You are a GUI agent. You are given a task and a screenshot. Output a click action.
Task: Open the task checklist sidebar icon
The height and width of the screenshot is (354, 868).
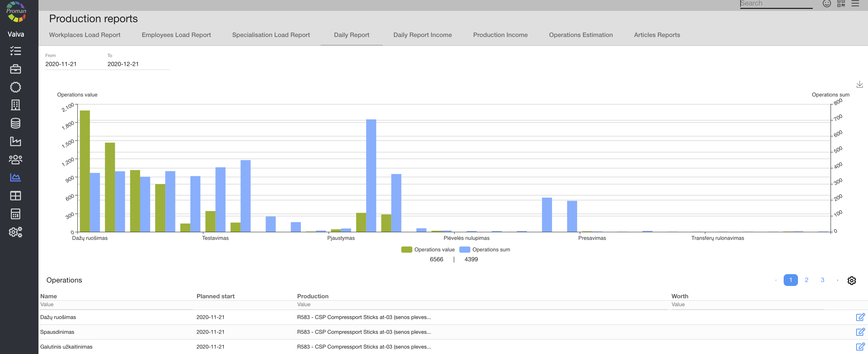click(16, 51)
